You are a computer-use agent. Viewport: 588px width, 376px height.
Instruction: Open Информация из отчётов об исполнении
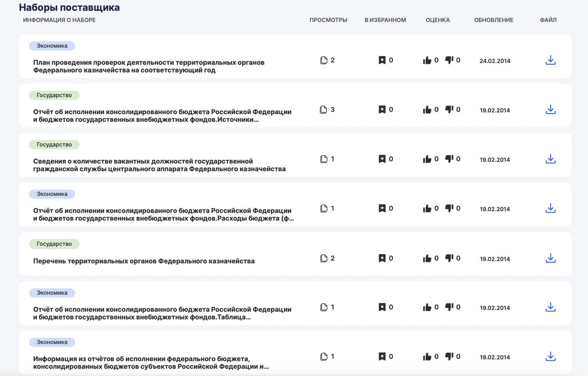click(x=151, y=363)
